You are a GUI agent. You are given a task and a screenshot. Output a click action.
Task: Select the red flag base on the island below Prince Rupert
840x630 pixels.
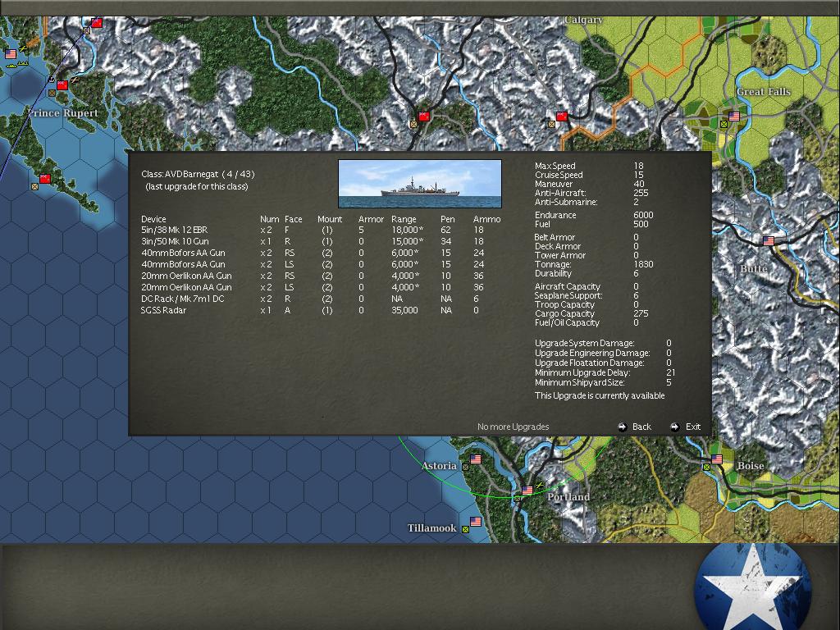point(46,178)
